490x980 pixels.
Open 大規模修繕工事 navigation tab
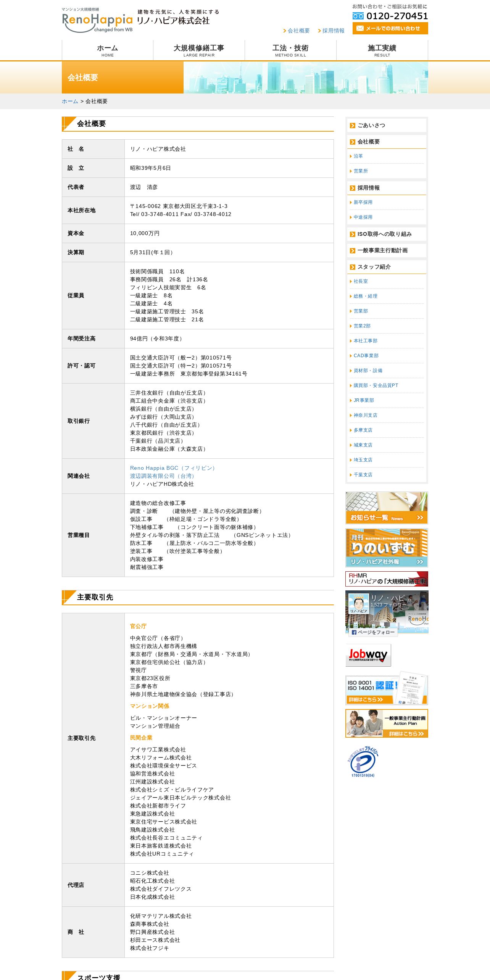(199, 50)
